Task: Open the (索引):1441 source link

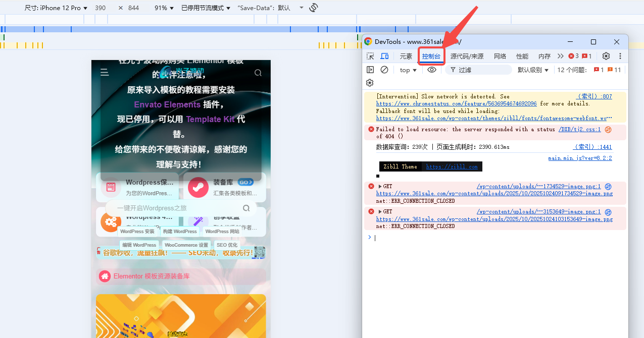Action: tap(593, 147)
